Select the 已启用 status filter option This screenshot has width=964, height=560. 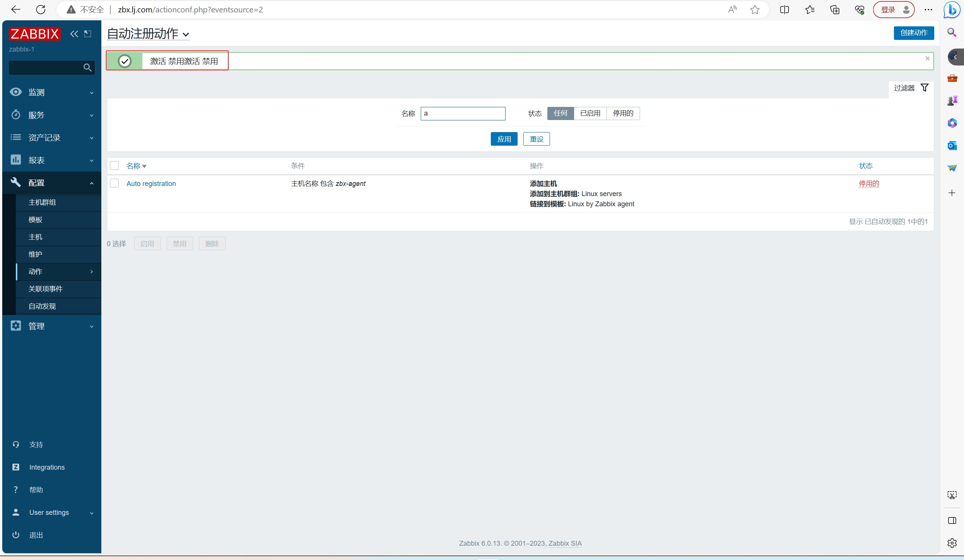590,113
